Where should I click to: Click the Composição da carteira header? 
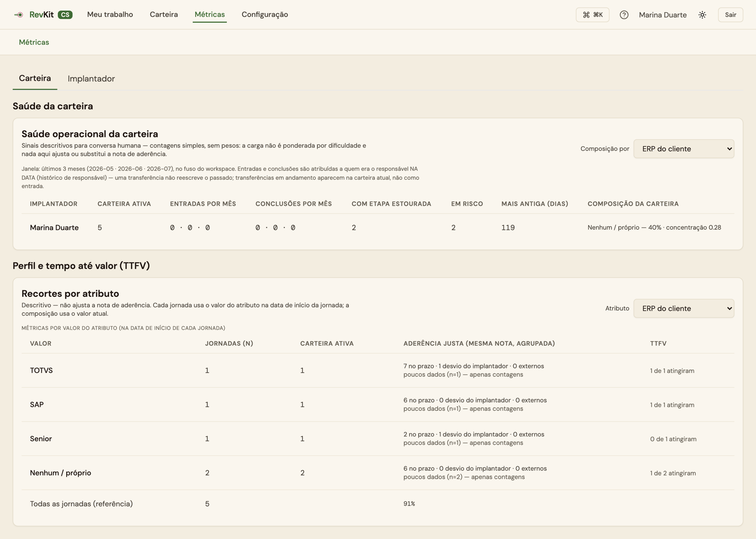pos(633,204)
